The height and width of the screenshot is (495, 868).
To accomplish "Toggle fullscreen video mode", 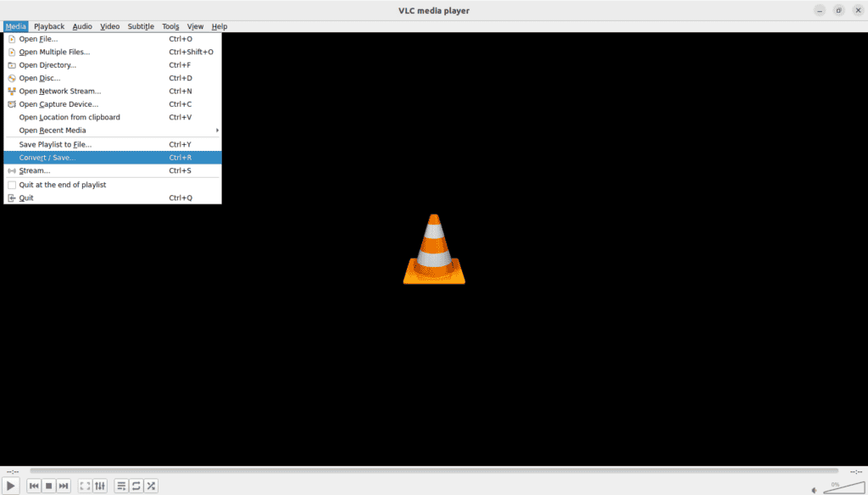I will pos(85,486).
